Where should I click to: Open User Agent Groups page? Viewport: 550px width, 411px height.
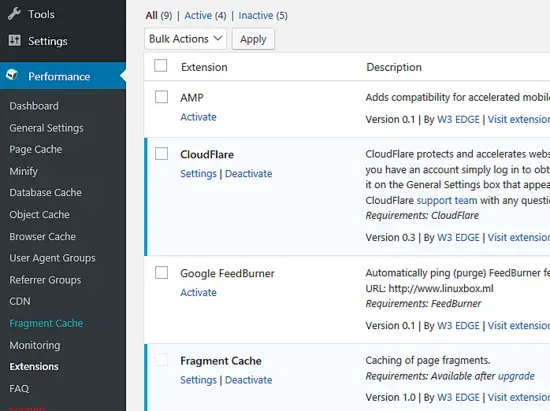point(52,258)
